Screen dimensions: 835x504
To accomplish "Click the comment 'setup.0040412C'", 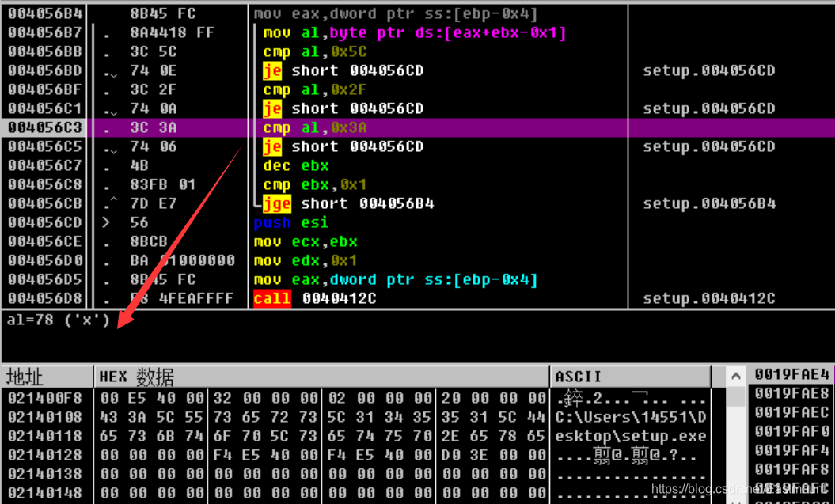I will (x=709, y=298).
